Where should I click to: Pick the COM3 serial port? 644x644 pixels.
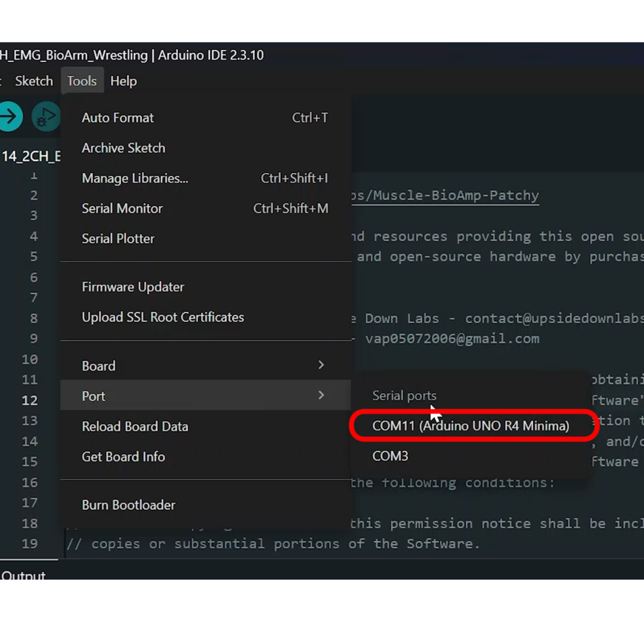[x=470, y=456]
